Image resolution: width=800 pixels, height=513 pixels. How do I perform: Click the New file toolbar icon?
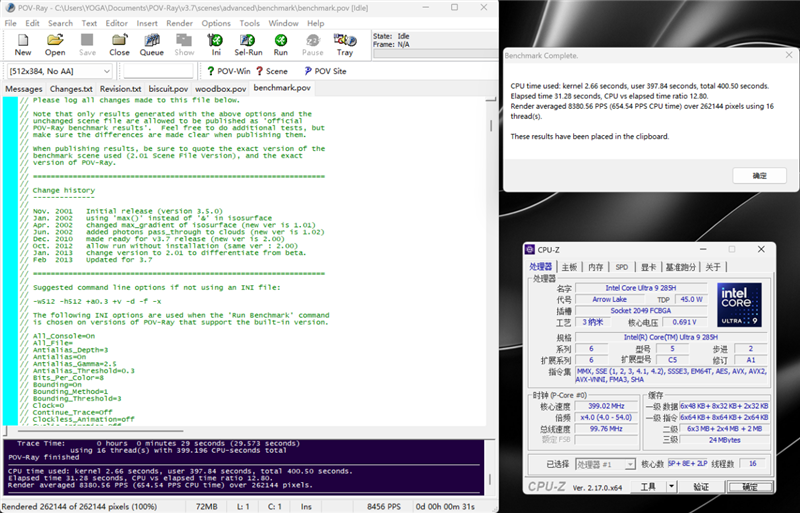tap(22, 45)
